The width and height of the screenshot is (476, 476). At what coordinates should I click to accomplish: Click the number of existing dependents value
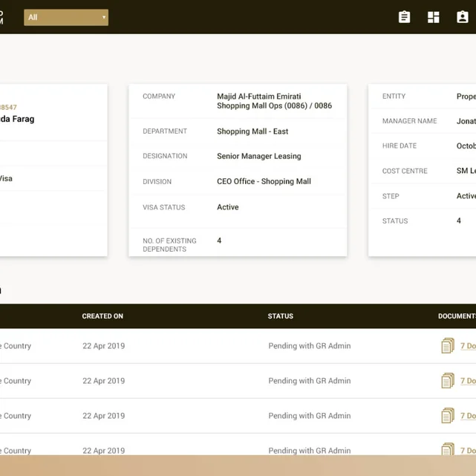pyautogui.click(x=219, y=241)
